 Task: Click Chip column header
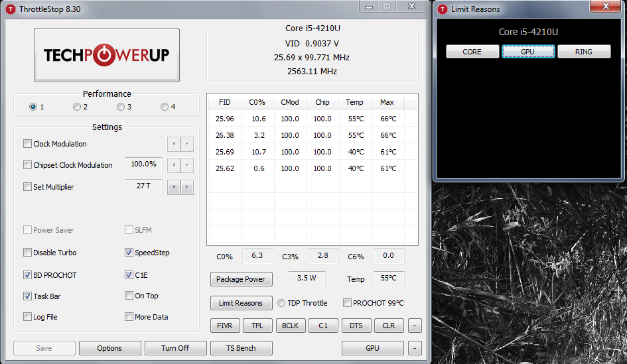click(x=322, y=102)
